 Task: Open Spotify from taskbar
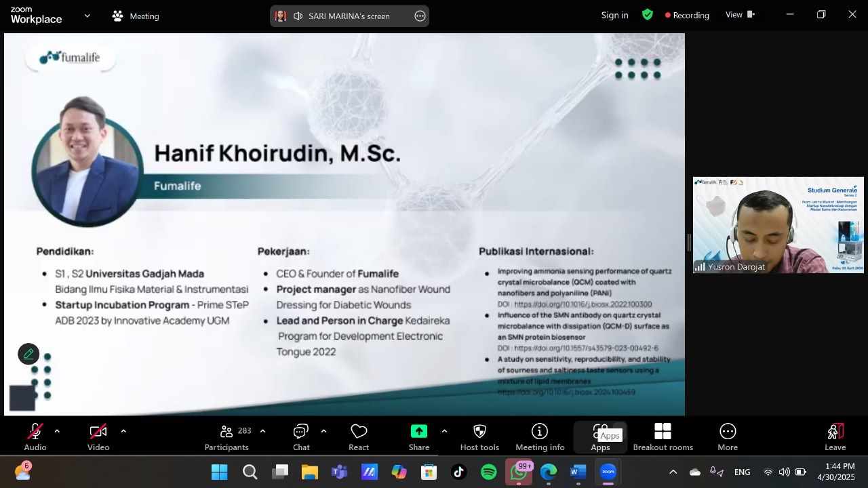click(x=489, y=472)
